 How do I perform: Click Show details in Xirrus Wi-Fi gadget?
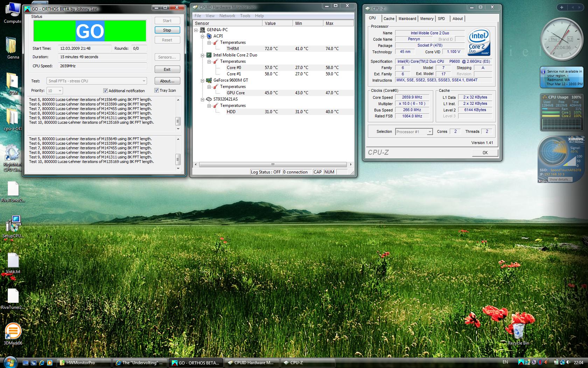[559, 179]
